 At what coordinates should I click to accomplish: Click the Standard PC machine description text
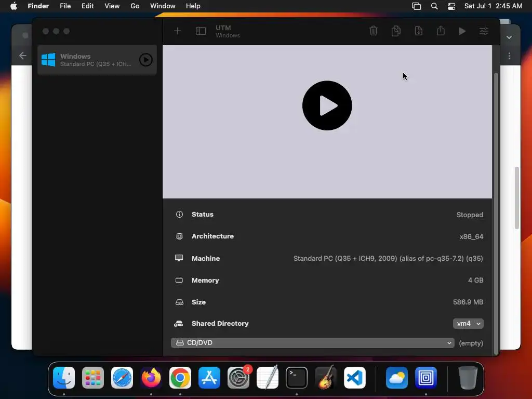pyautogui.click(x=388, y=259)
